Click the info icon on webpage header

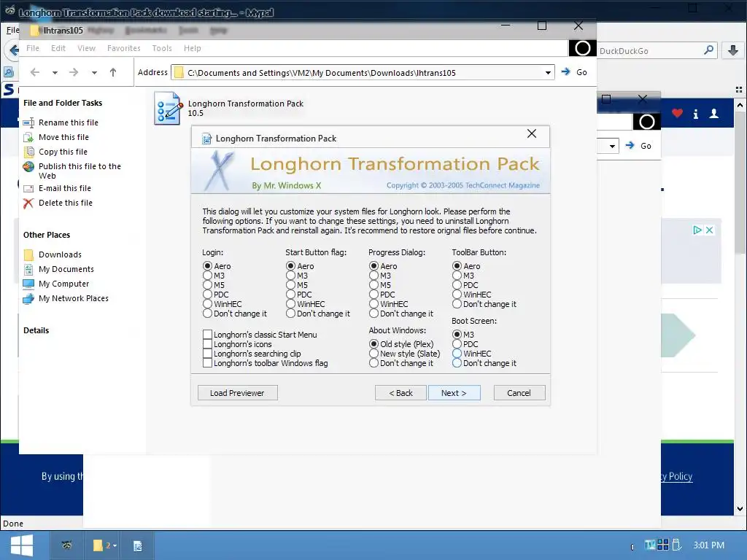695,114
